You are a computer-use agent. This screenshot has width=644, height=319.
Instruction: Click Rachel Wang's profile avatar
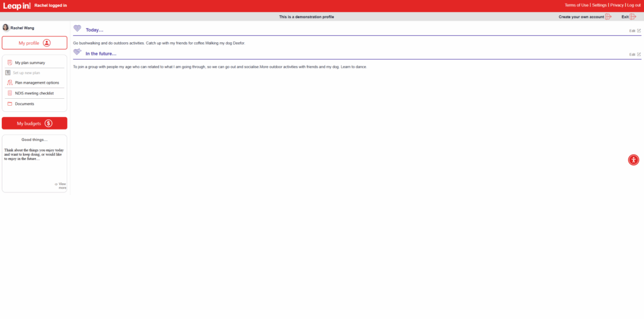tap(6, 28)
